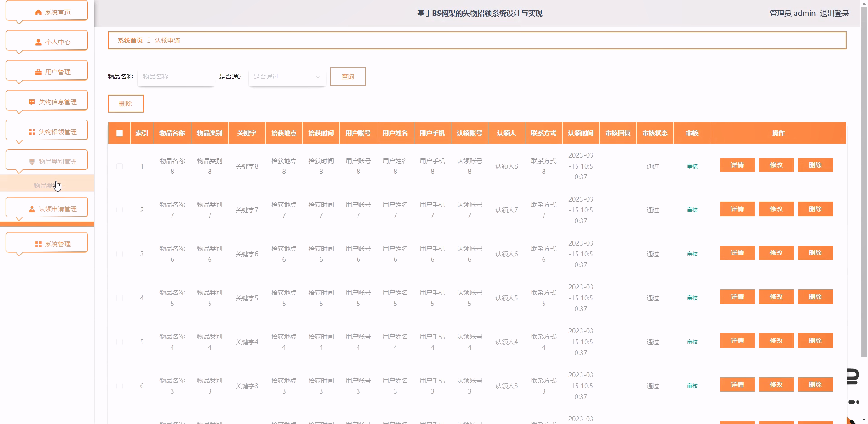Open 详情 for 认领人4 row
The image size is (868, 424).
pos(738,341)
